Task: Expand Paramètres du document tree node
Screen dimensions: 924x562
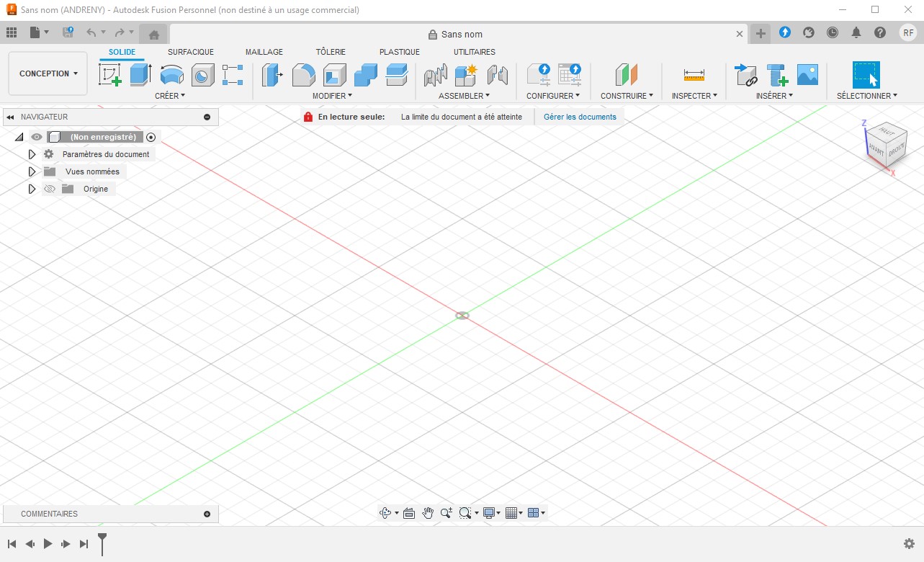Action: [x=32, y=154]
